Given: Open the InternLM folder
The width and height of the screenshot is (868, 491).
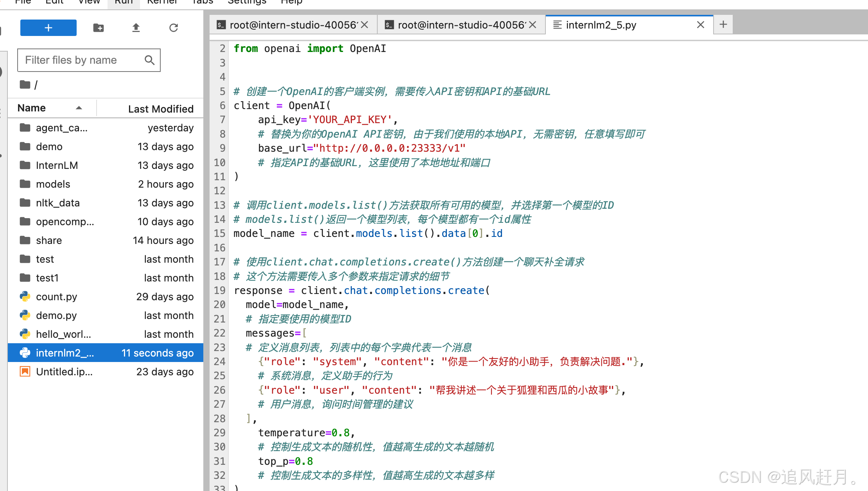Looking at the screenshot, I should 106,165.
